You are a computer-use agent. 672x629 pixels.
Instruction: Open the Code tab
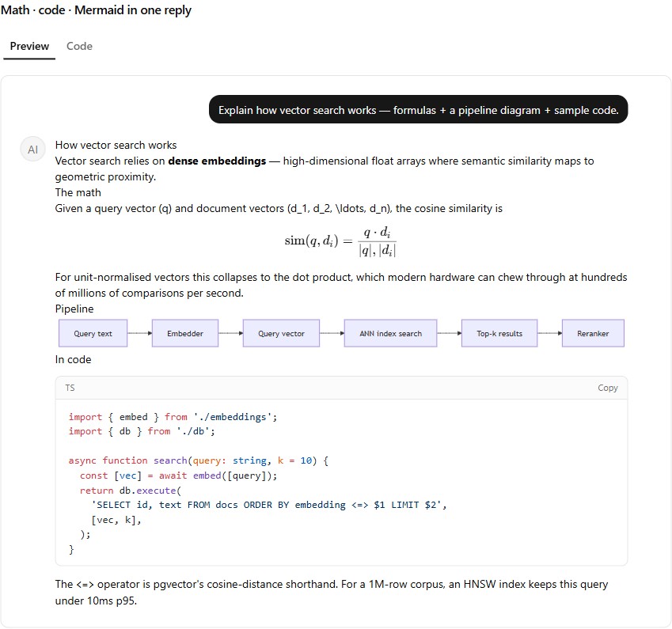pos(79,46)
